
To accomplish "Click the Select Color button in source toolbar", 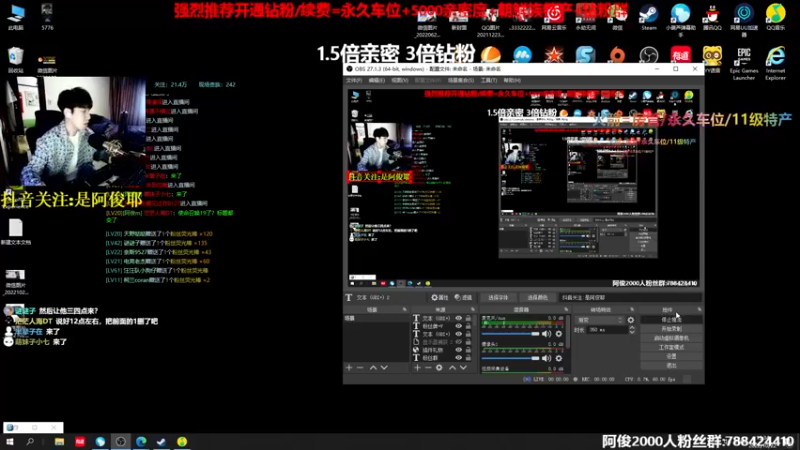I will [x=537, y=297].
